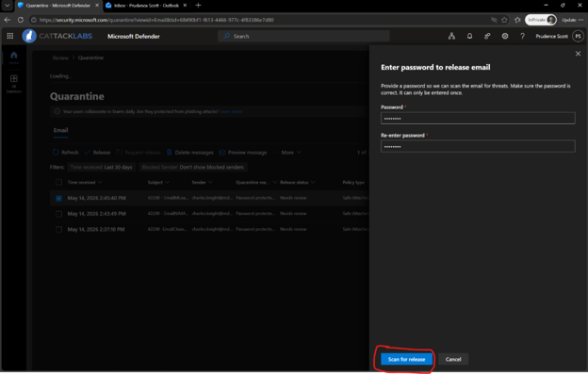Click the browser refresh icon
Screen dimensions: 588x374
[21, 20]
